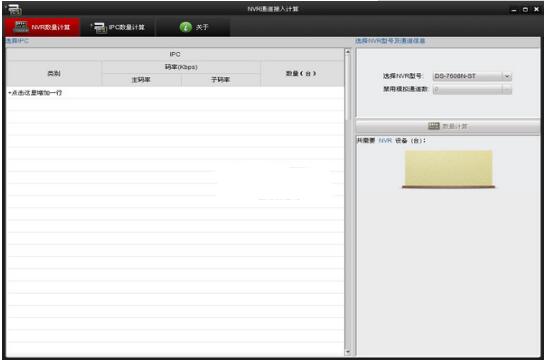Minimize the NVR calculator window
Image resolution: width=546 pixels, height=363 pixels.
(x=514, y=10)
